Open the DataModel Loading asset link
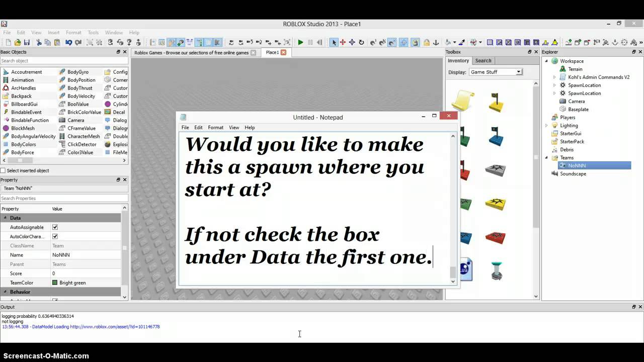The height and width of the screenshot is (362, 644). pyautogui.click(x=115, y=326)
